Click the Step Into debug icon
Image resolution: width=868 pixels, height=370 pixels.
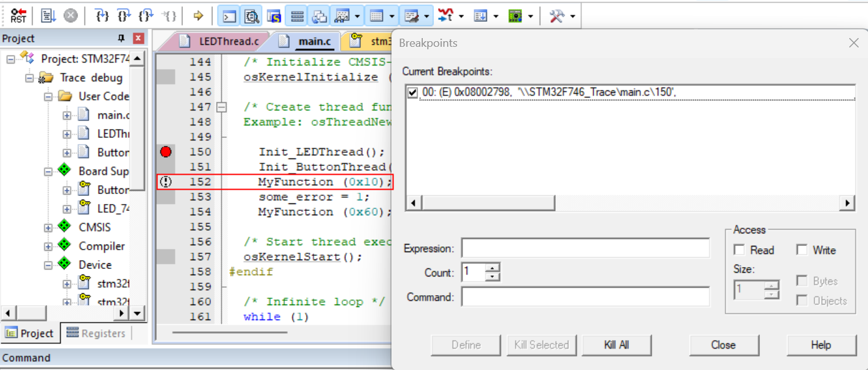tap(102, 16)
